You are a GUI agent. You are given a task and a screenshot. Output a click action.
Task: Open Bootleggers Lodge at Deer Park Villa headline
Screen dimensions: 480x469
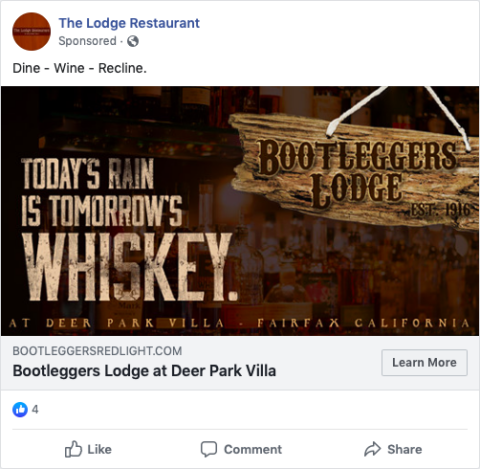pyautogui.click(x=144, y=371)
